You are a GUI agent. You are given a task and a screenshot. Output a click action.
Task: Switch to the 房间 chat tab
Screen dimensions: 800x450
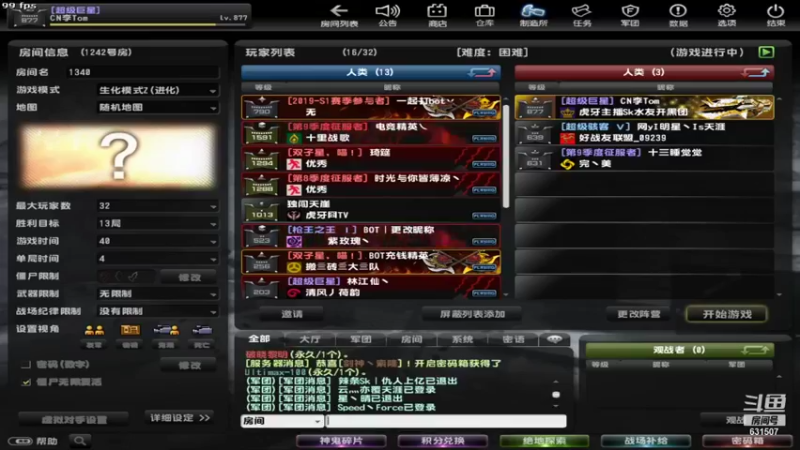412,339
